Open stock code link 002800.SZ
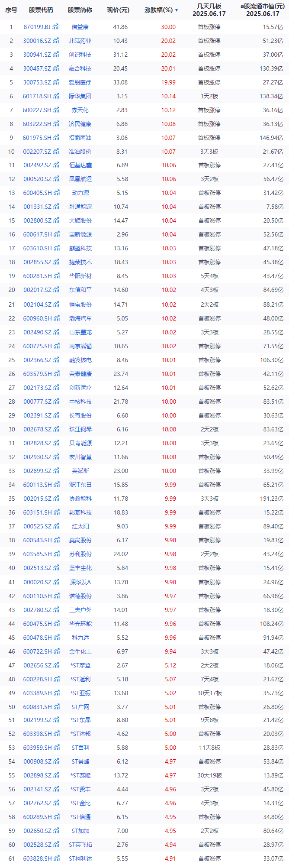Image resolution: width=289 pixels, height=868 pixels. [37, 220]
